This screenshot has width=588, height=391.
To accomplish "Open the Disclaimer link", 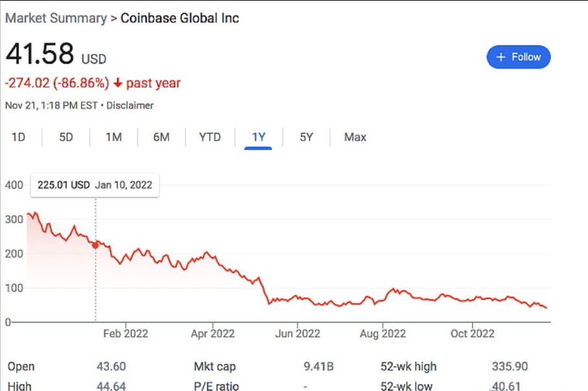I will point(130,105).
